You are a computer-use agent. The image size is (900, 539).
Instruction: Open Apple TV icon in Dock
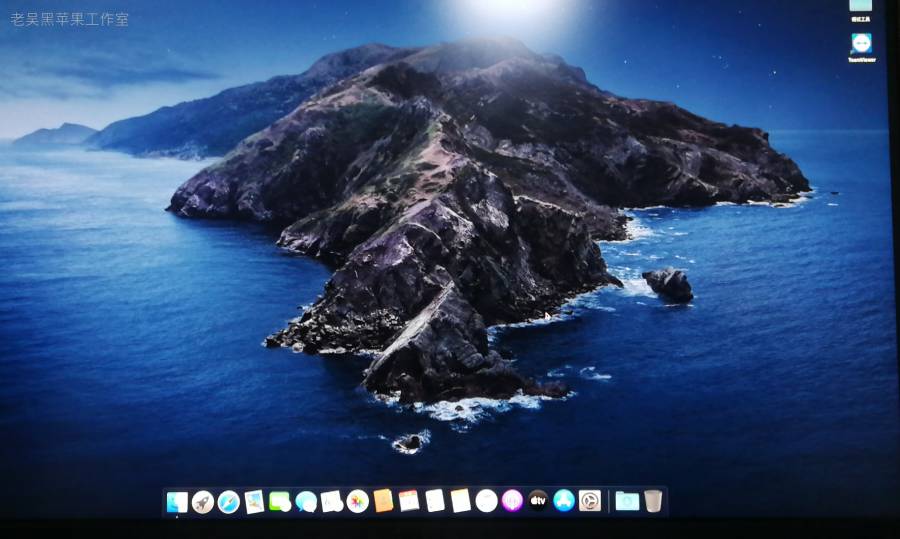pyautogui.click(x=538, y=501)
